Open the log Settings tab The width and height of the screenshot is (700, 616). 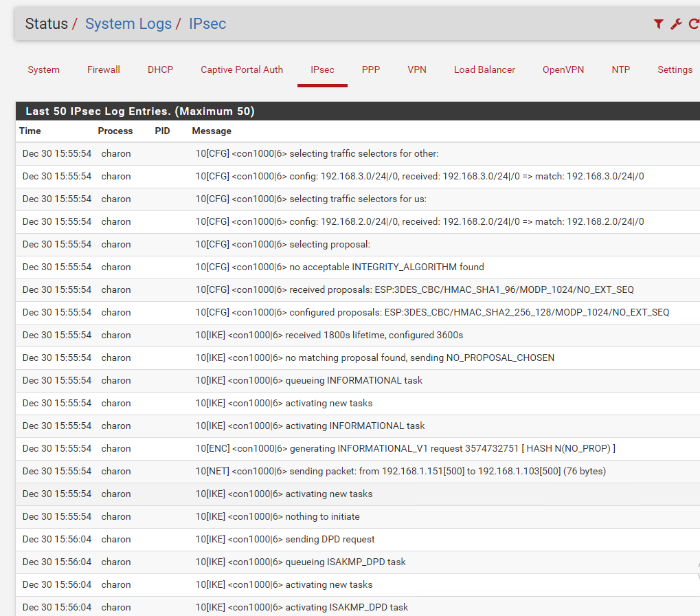pos(675,69)
